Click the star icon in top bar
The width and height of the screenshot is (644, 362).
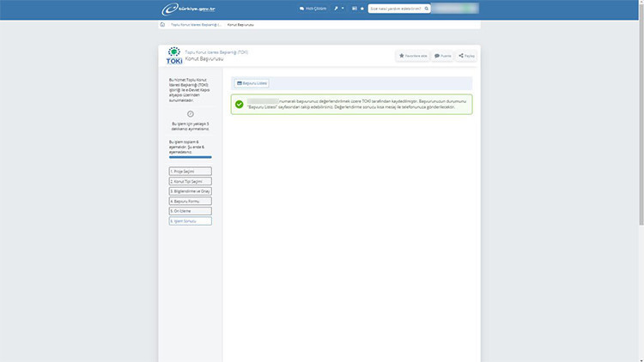point(361,9)
